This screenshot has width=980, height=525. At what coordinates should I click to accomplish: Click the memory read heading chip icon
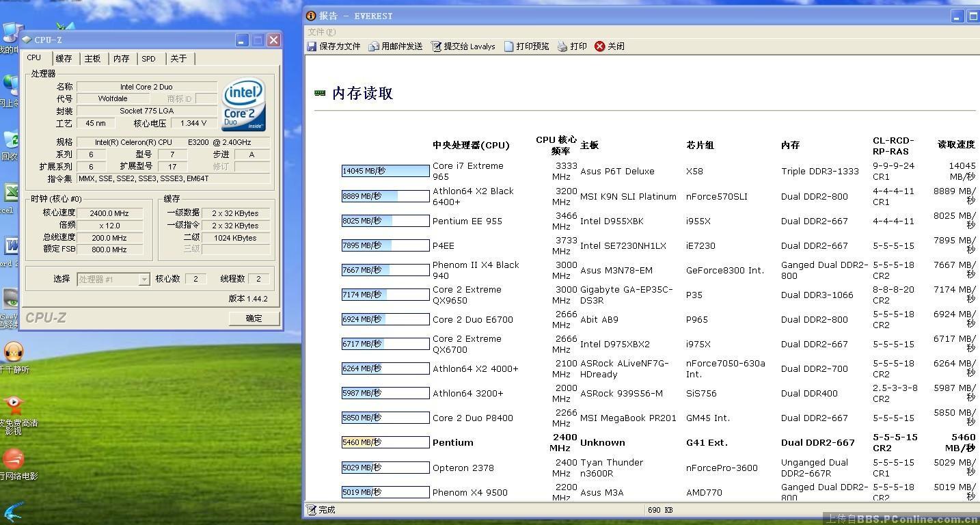pyautogui.click(x=320, y=93)
